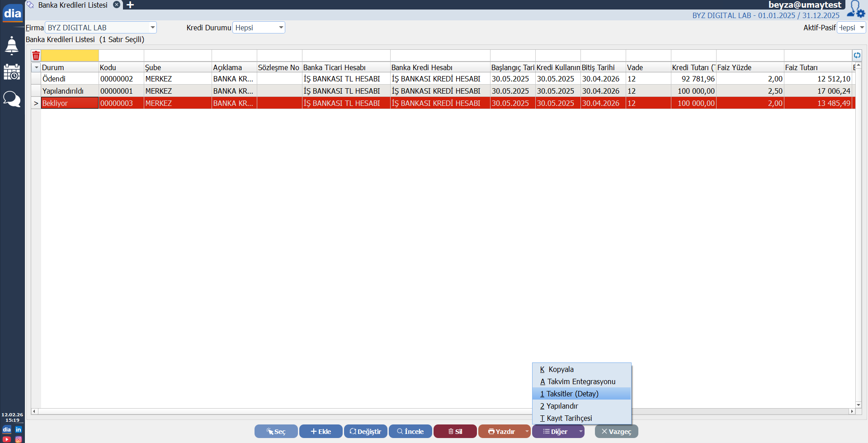
Task: Click the yellow Durum filter field
Action: 70,56
